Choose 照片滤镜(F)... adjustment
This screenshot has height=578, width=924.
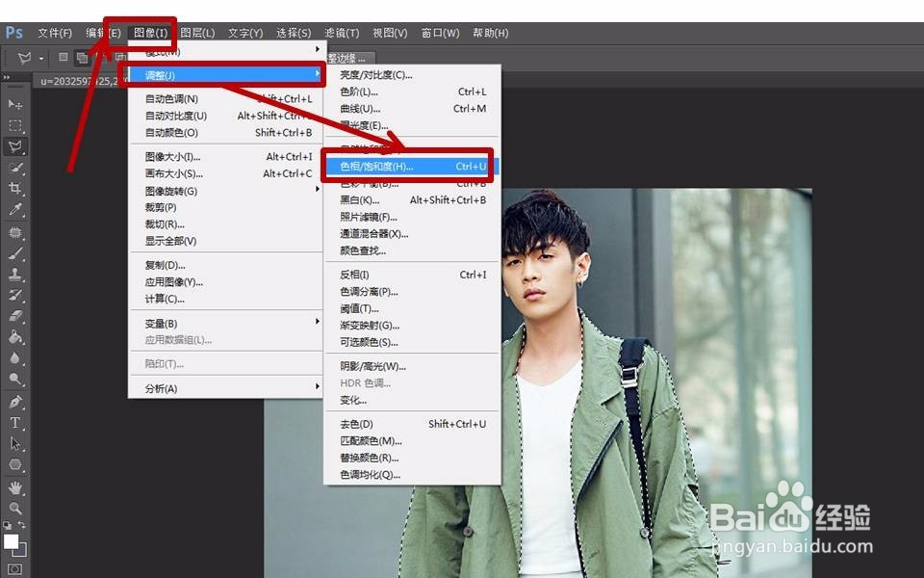(x=412, y=217)
